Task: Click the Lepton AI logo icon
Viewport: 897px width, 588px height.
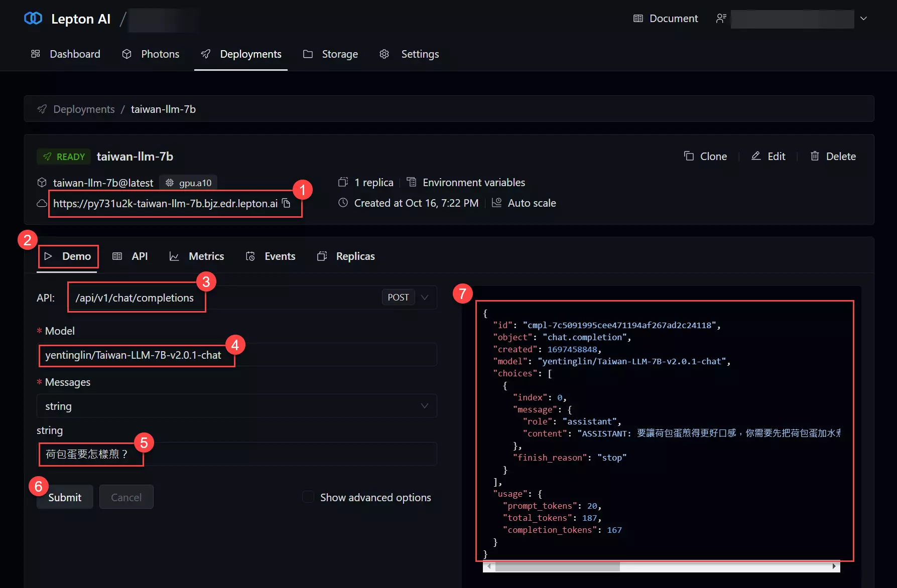Action: (33, 19)
